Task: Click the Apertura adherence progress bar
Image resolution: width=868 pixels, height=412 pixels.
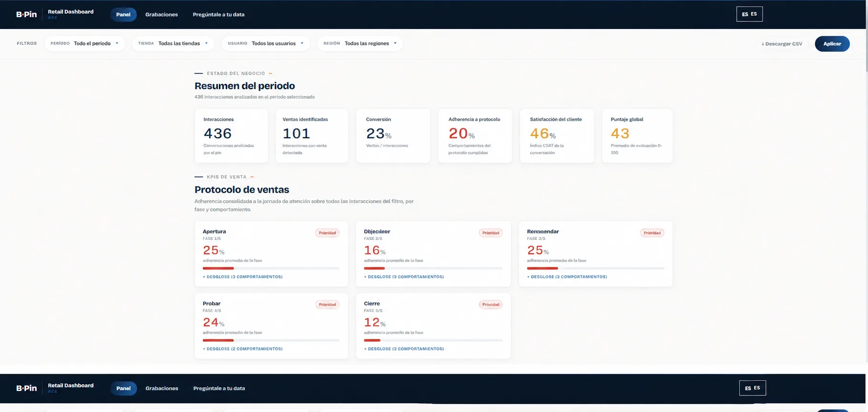Action: click(271, 268)
